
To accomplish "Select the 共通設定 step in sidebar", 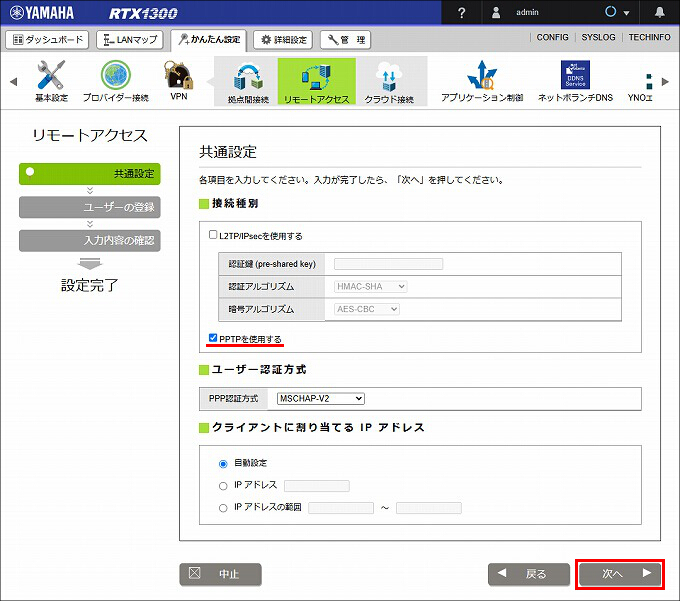I will coord(90,174).
